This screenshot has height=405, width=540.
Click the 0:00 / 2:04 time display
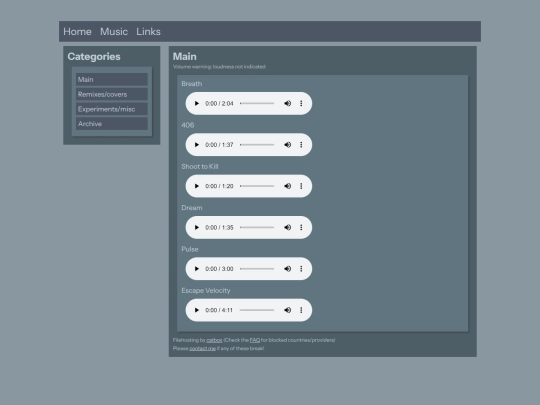point(219,103)
